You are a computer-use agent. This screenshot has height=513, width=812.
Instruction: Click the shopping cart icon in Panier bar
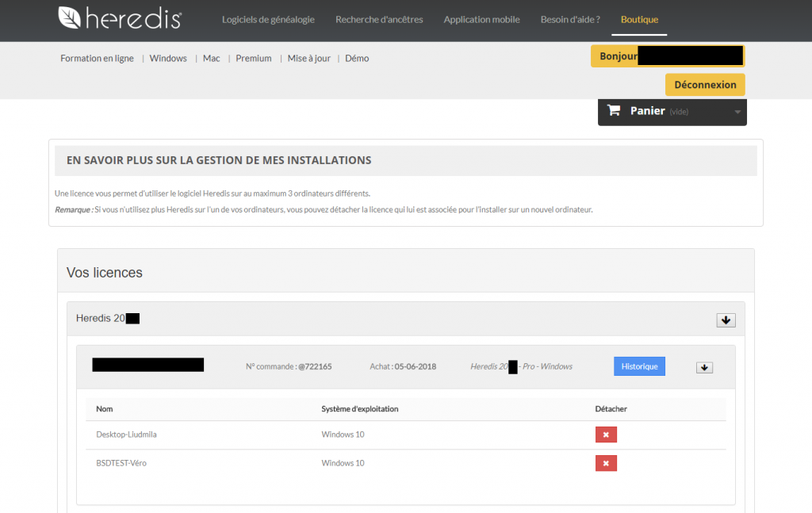pyautogui.click(x=614, y=110)
